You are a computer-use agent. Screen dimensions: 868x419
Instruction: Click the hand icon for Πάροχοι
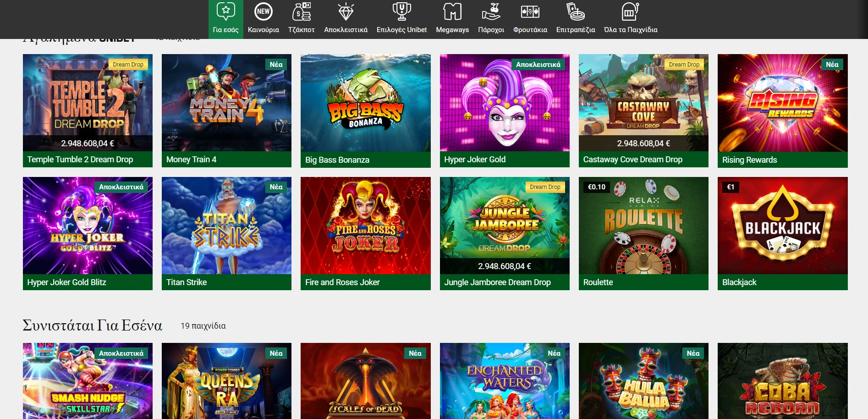491,11
